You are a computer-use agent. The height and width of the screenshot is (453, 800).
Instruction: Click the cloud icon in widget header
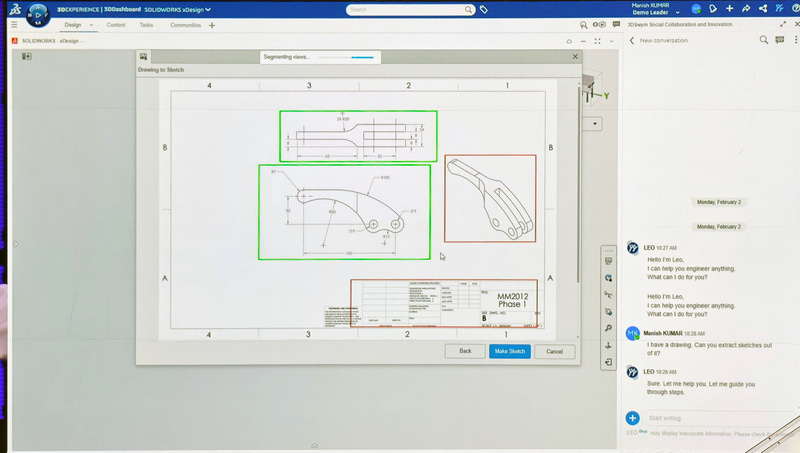point(569,41)
